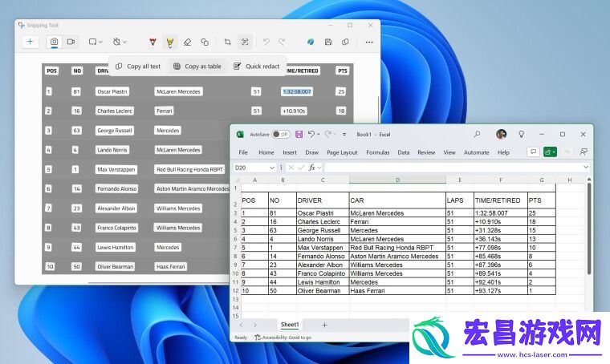
Task: Open the Automate ribbon tab
Action: point(477,152)
